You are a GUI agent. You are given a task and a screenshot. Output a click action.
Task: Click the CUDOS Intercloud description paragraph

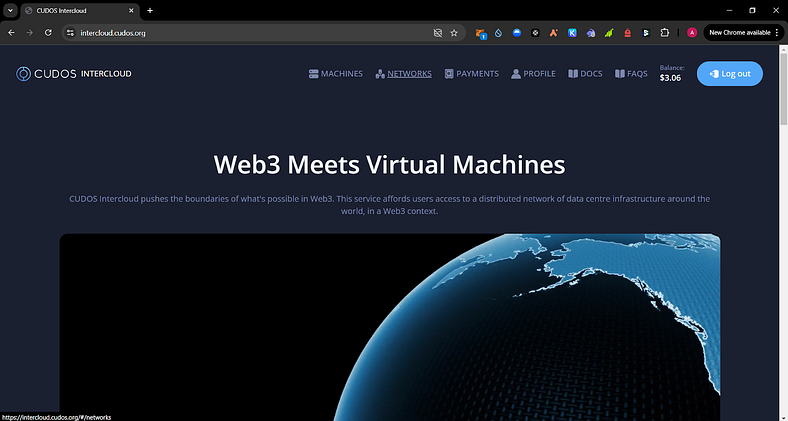389,205
